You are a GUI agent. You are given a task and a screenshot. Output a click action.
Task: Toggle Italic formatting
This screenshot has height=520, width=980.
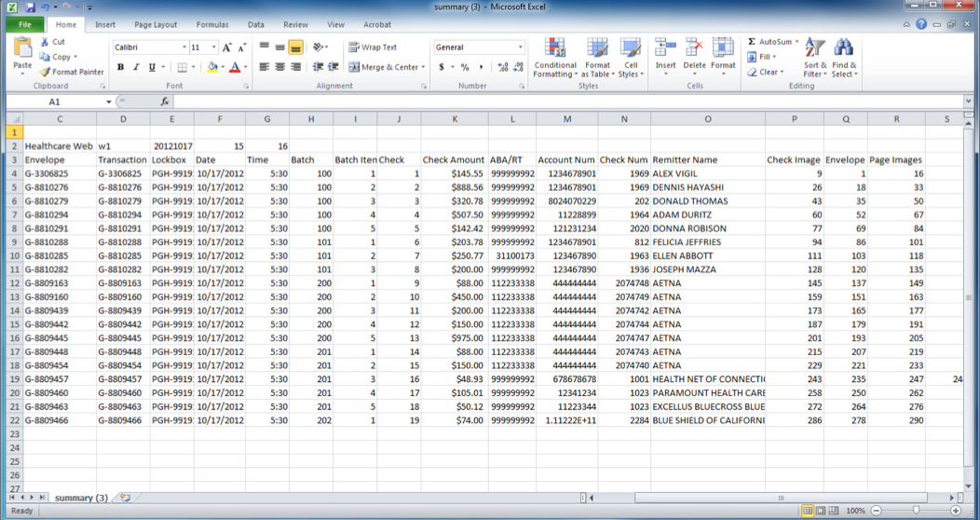pyautogui.click(x=136, y=67)
